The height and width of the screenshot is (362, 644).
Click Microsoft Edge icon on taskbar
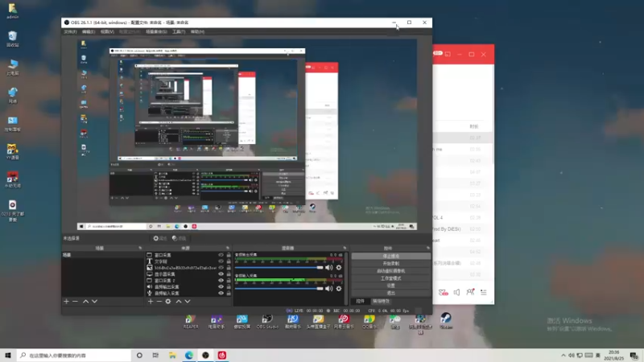pos(189,355)
